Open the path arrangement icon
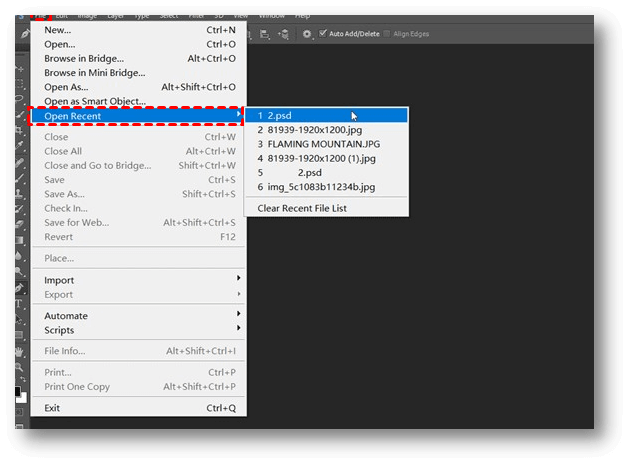 [x=283, y=34]
